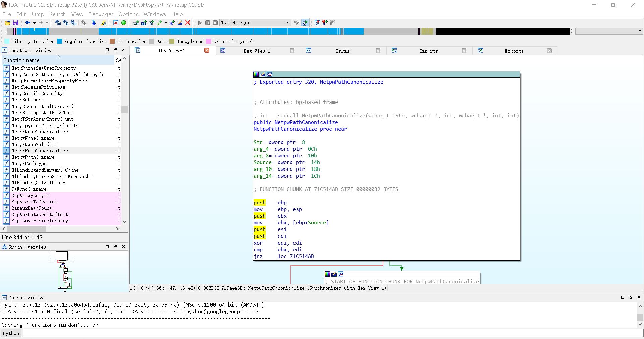This screenshot has height=339, width=644.
Task: Open the Search menu
Action: [x=58, y=14]
